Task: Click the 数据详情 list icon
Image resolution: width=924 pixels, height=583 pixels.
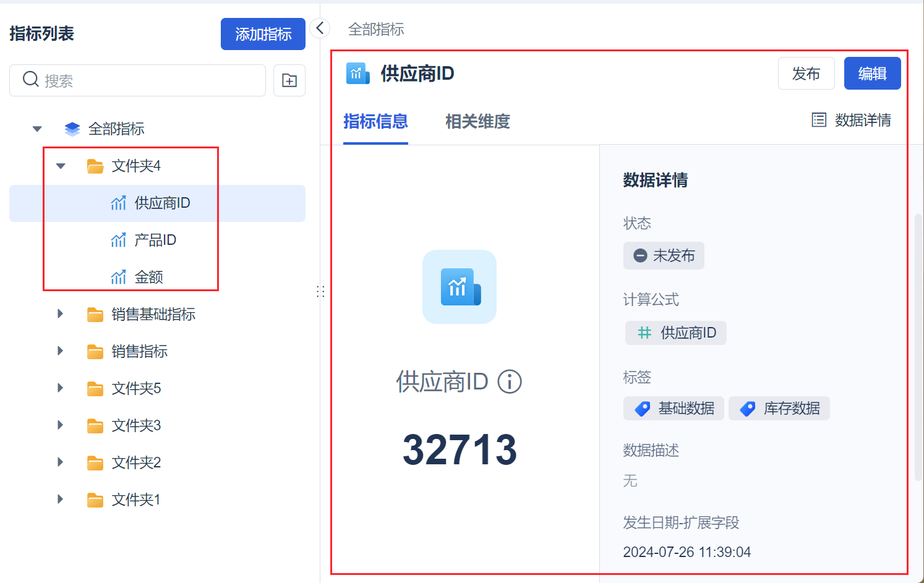Action: click(x=819, y=120)
